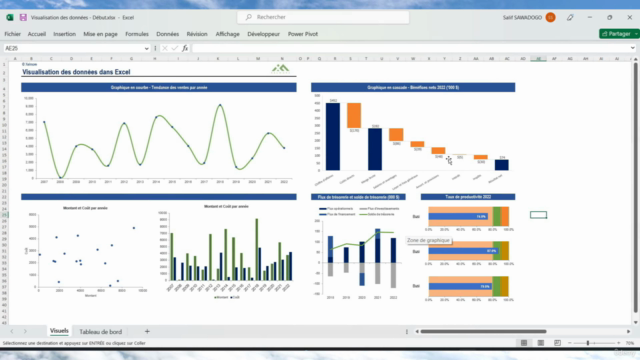Select the sales trend line chart
This screenshot has width=640, height=360.
coord(159,140)
